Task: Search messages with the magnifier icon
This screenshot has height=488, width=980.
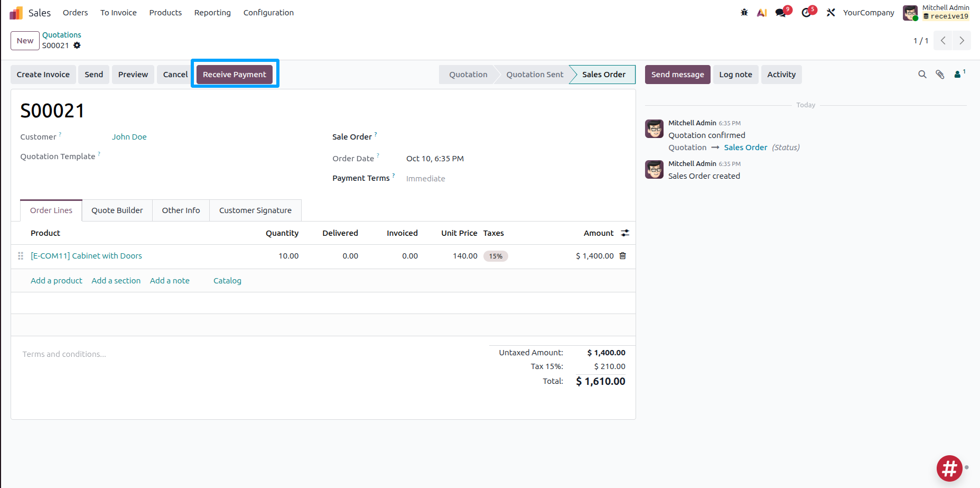Action: pyautogui.click(x=922, y=75)
